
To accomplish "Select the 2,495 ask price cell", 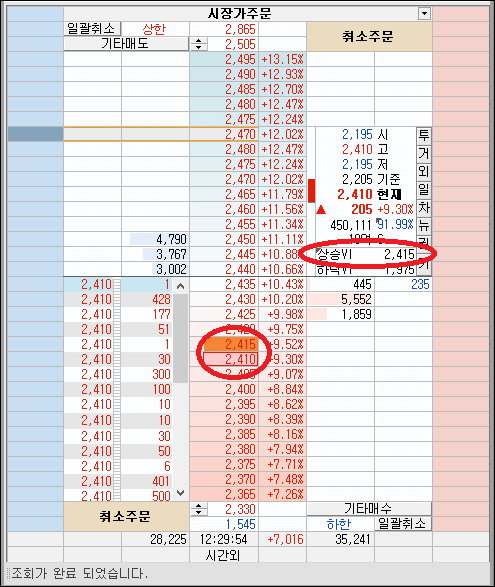I will point(224,60).
